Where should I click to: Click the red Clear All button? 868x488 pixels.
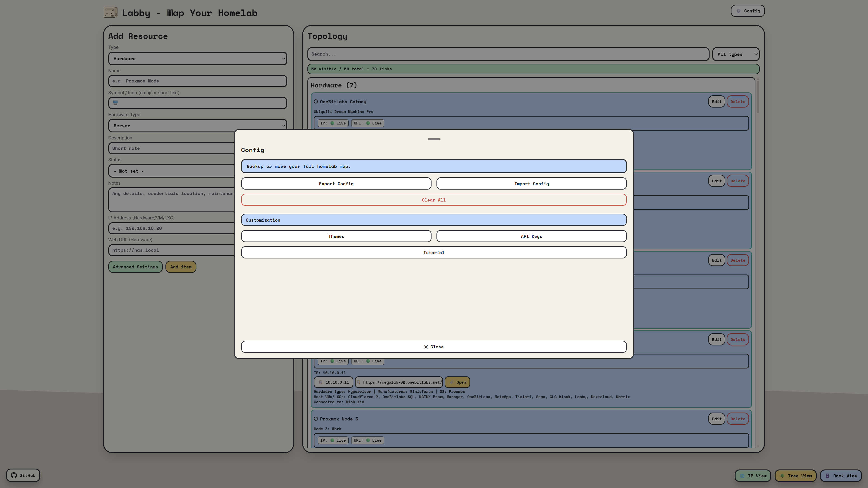[434, 200]
